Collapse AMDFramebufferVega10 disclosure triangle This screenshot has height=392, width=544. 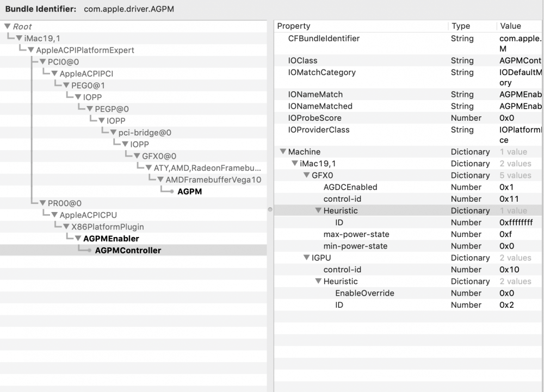click(x=160, y=179)
